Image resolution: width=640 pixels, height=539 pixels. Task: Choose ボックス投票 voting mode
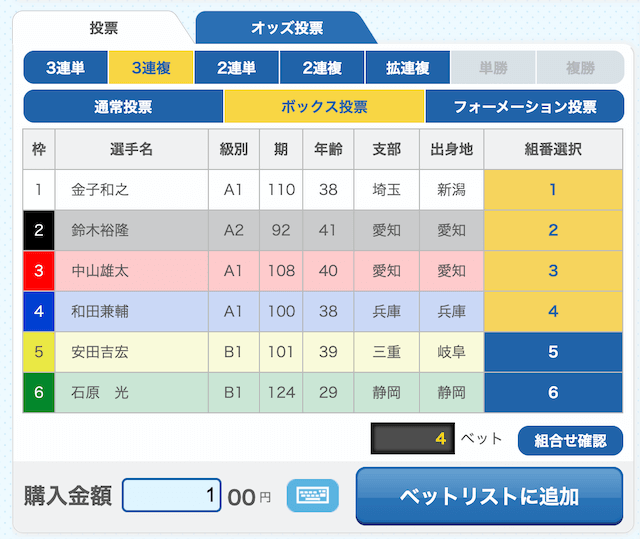324,106
